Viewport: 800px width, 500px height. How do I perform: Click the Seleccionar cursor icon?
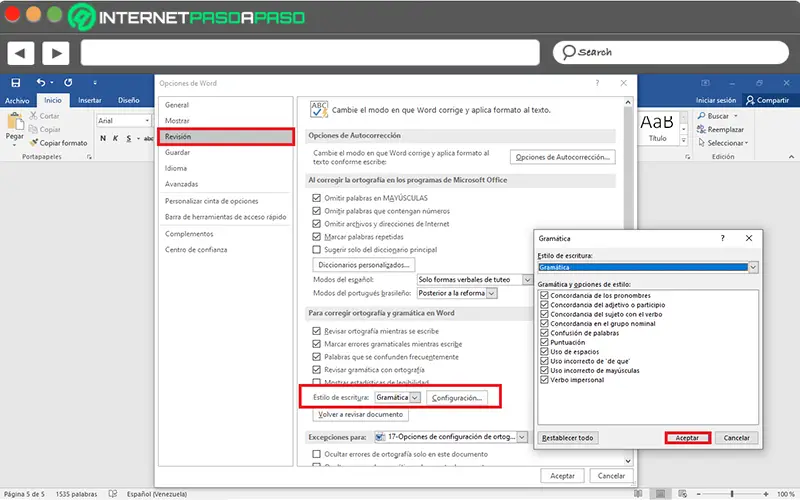(x=702, y=143)
